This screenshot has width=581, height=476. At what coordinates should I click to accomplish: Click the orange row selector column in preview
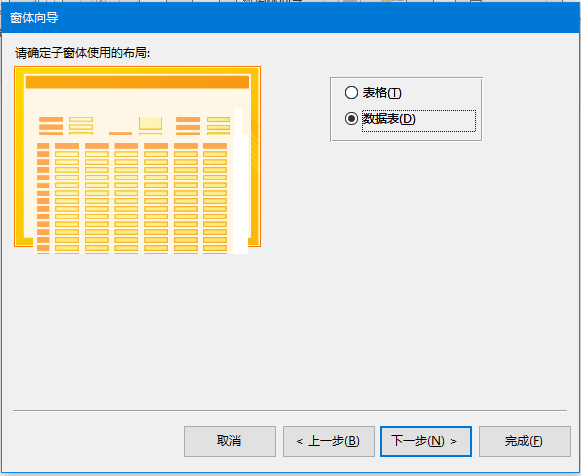coord(43,198)
